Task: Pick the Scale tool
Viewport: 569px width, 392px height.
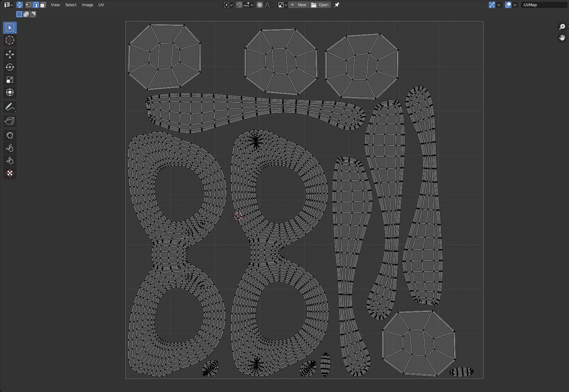Action: pos(10,80)
